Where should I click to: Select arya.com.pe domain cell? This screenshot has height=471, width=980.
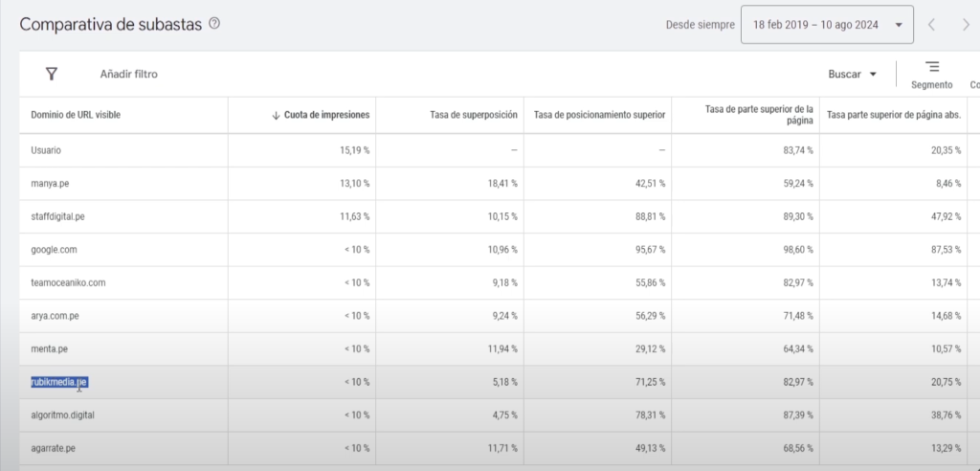[55, 316]
